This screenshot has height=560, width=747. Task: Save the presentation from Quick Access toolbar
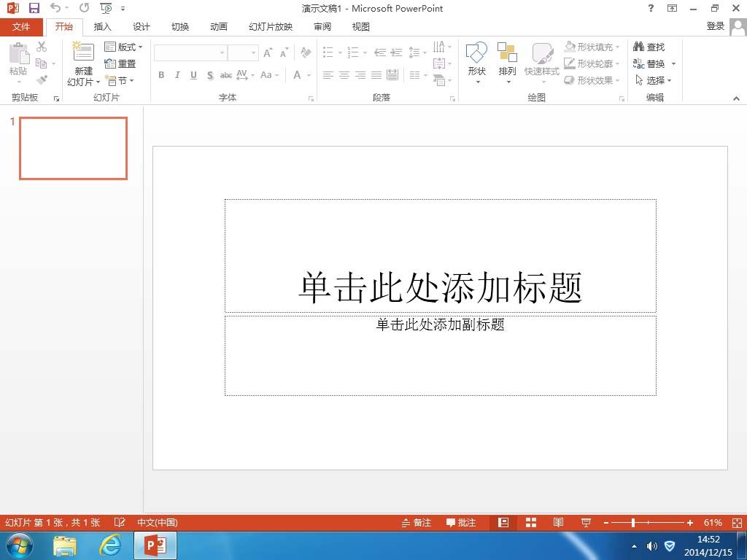click(x=34, y=8)
